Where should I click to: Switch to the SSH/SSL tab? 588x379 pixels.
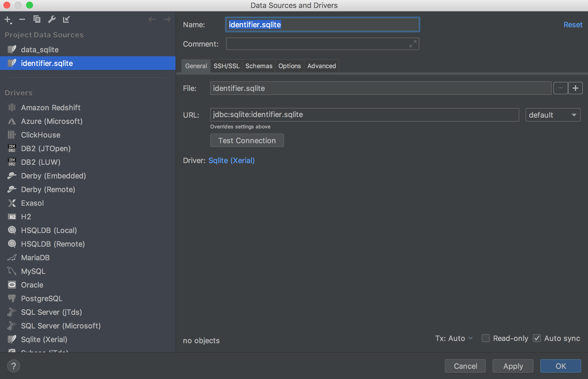coord(226,66)
